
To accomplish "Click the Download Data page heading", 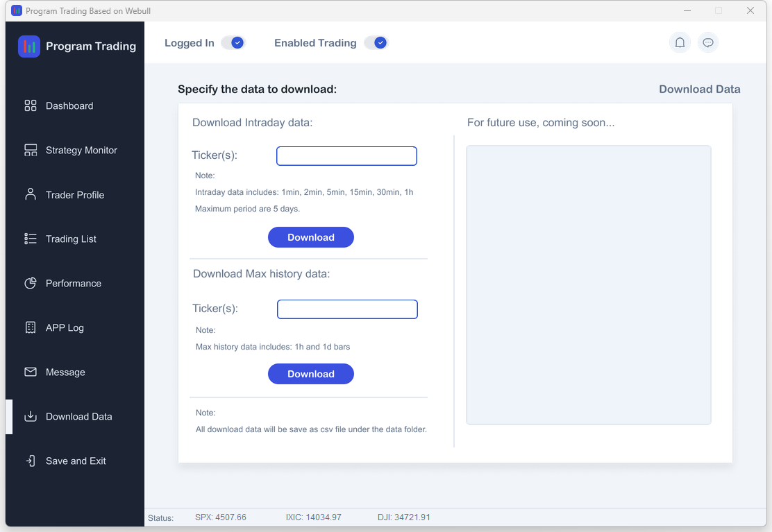I will point(700,89).
